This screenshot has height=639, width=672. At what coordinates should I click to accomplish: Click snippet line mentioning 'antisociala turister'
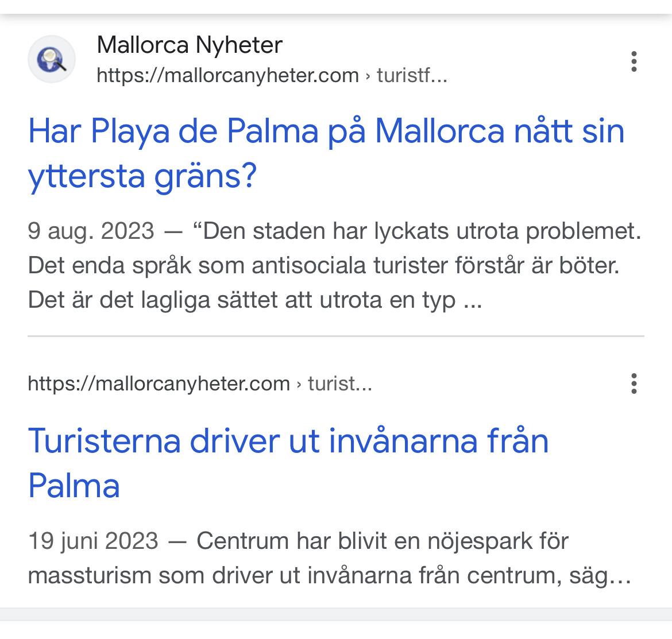coord(323,265)
